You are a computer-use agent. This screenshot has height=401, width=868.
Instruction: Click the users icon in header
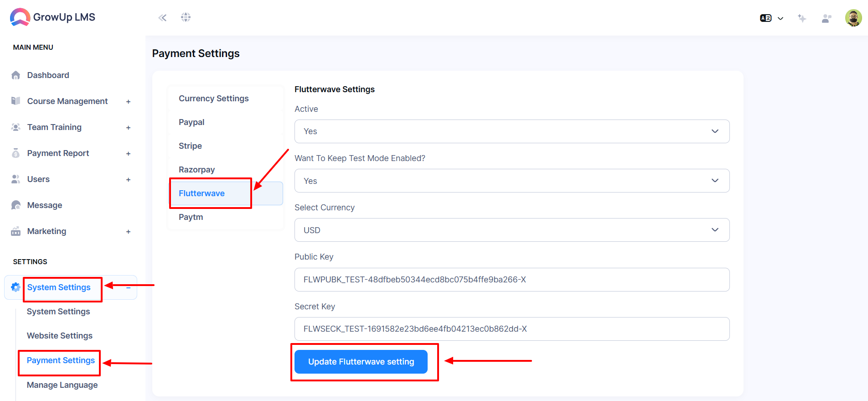tap(827, 18)
